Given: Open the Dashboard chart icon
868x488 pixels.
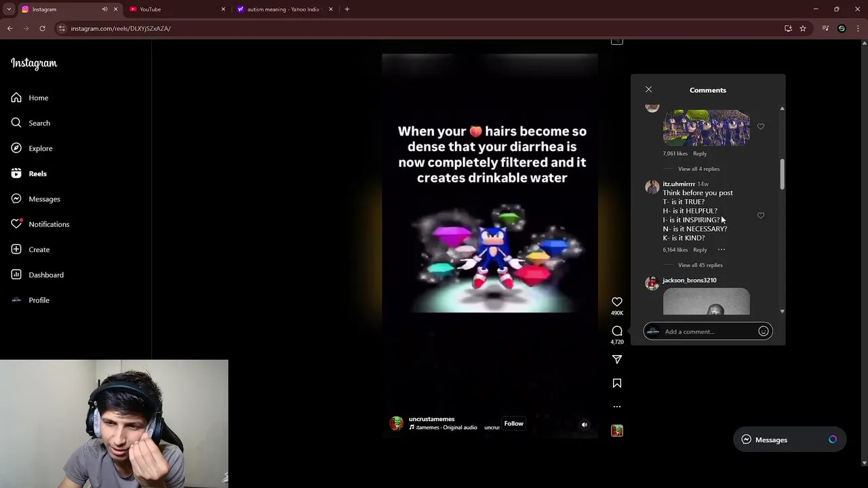Looking at the screenshot, I should tap(16, 274).
